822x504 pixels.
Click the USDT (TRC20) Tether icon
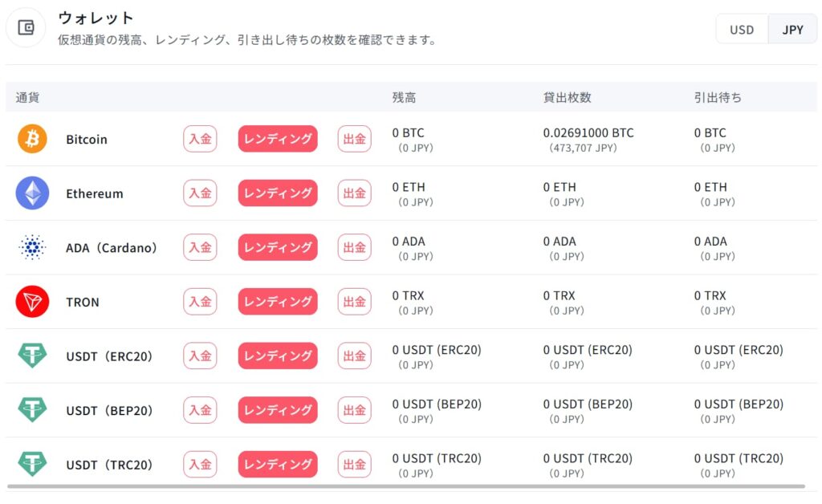32,464
